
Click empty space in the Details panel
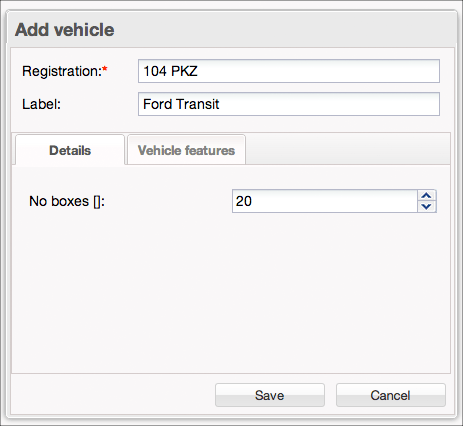231,293
